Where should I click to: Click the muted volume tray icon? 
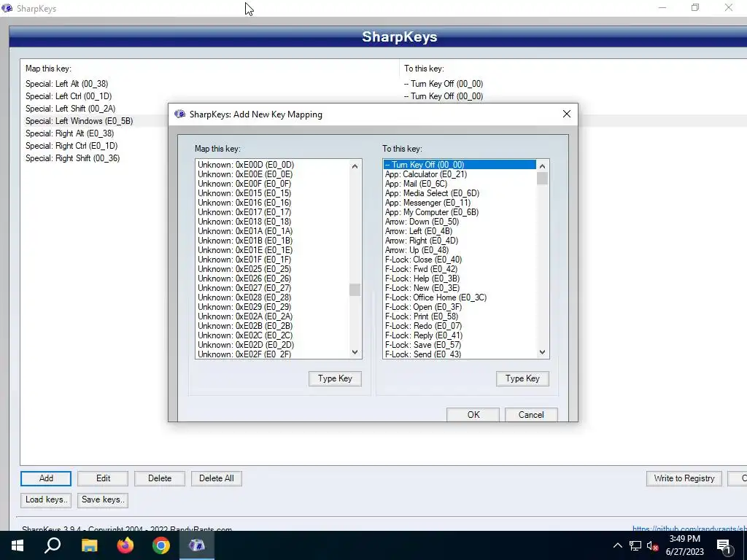click(x=652, y=545)
